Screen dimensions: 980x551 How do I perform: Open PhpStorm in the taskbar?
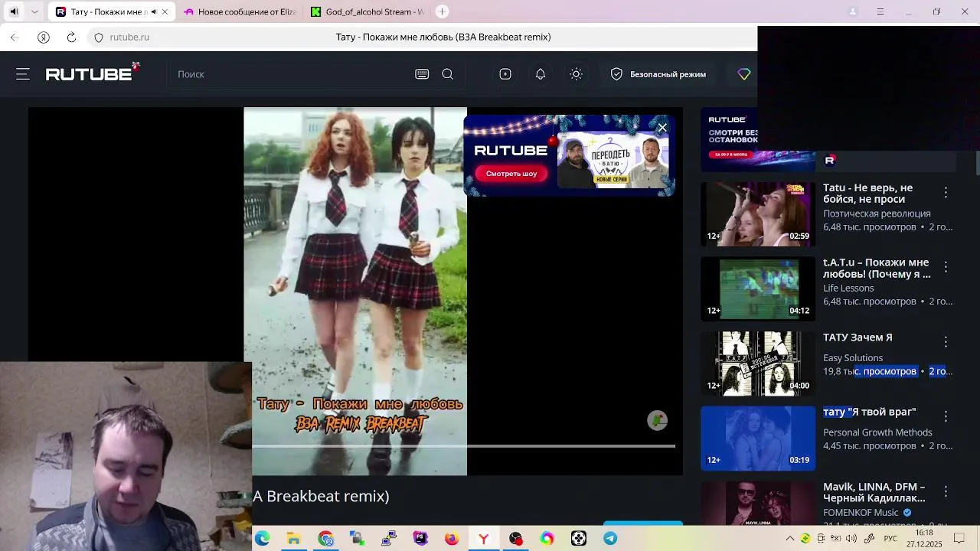click(420, 539)
